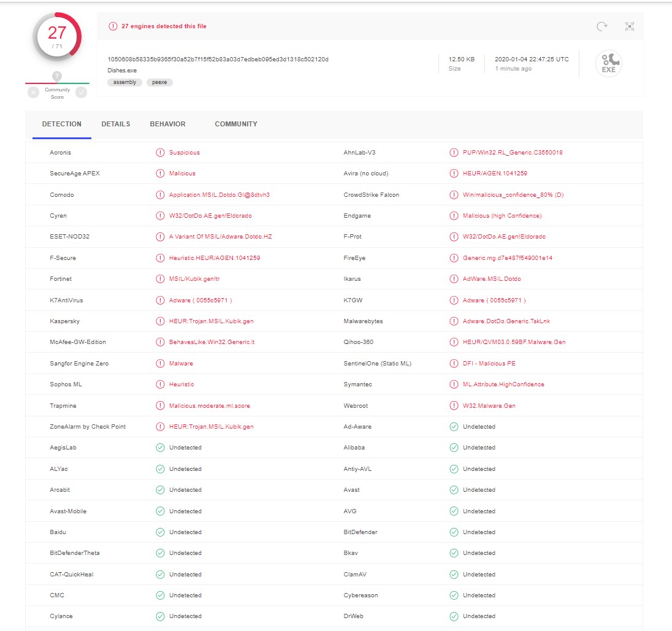The image size is (672, 631).
Task: Click the 'Sangfor Engine Zero' engine name
Action: tap(79, 364)
